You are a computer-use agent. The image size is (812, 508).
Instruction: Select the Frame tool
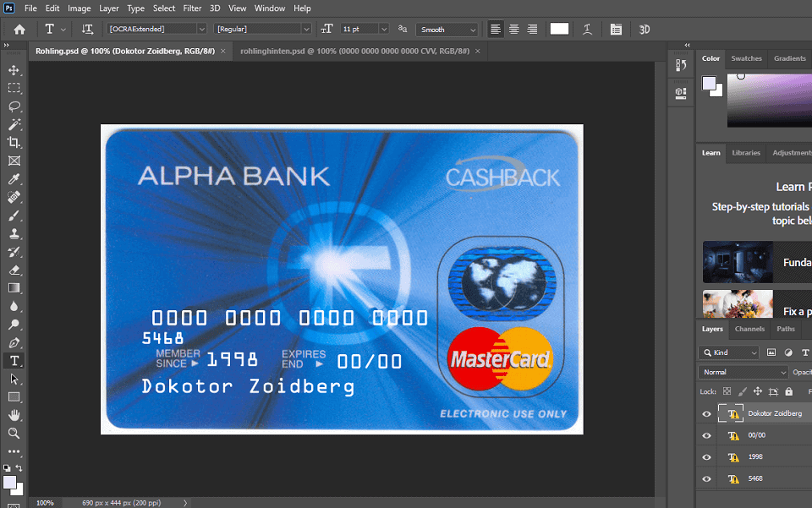click(14, 161)
